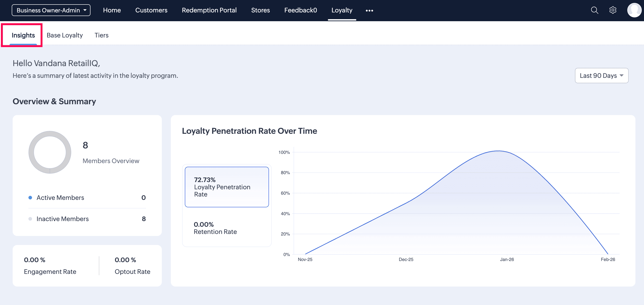Go to Customers in top navigation
644x305 pixels.
151,10
